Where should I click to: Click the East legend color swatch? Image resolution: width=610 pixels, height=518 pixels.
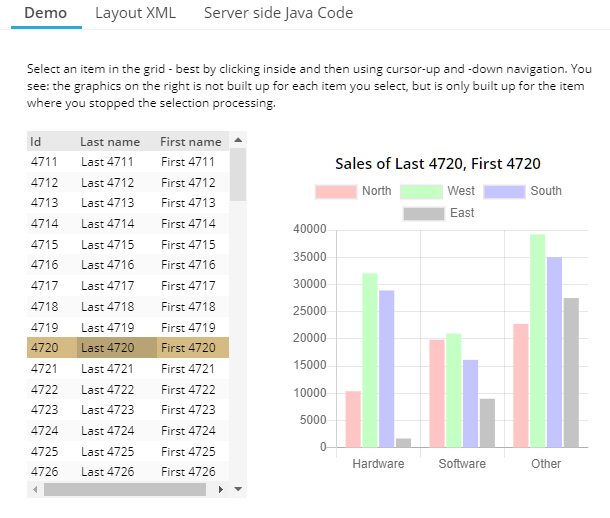tap(423, 213)
